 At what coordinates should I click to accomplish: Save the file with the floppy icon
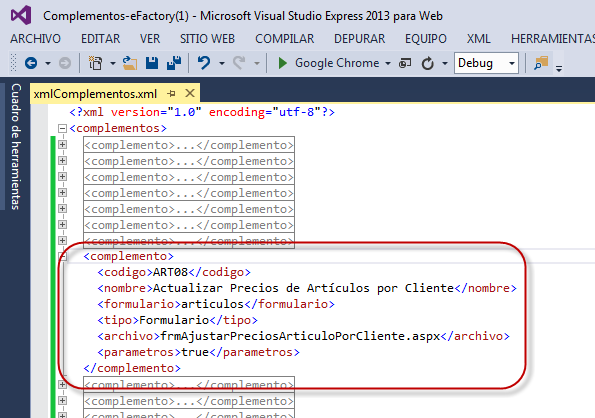click(152, 63)
